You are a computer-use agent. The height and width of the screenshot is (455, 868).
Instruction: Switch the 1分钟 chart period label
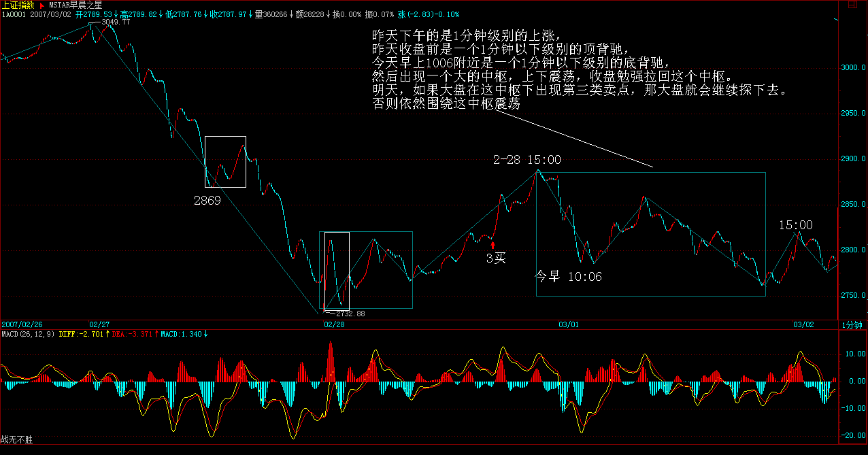pos(852,326)
